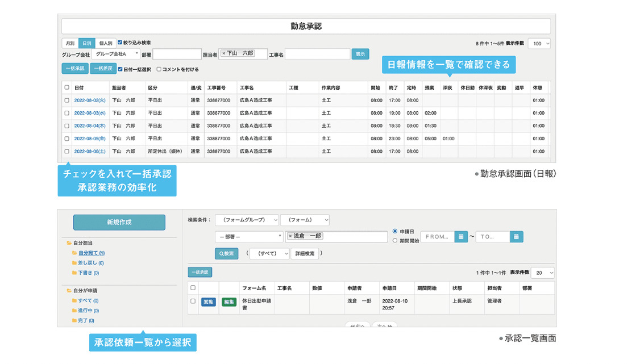
Task: Click the 担当者 field containing 下山 六郎
Action: [x=243, y=54]
